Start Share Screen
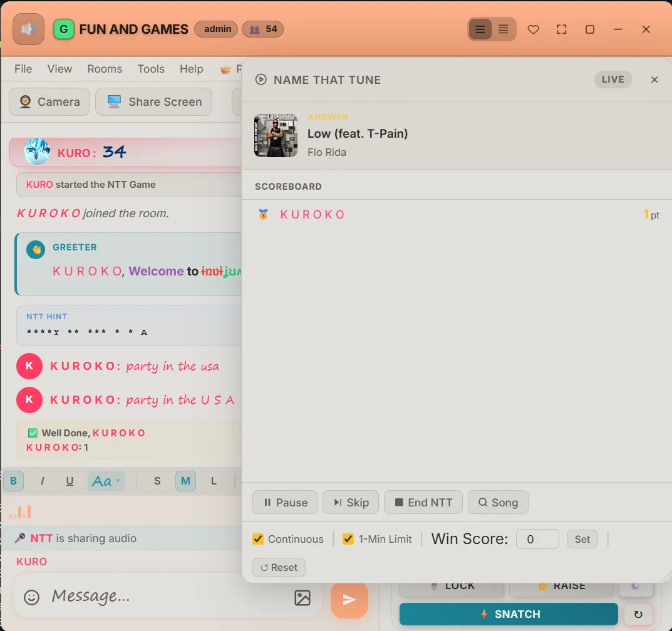The image size is (672, 631). pyautogui.click(x=153, y=102)
